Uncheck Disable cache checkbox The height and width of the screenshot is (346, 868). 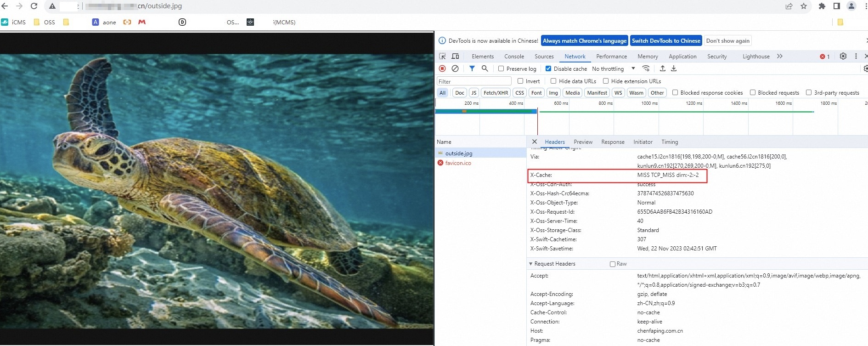coord(548,68)
